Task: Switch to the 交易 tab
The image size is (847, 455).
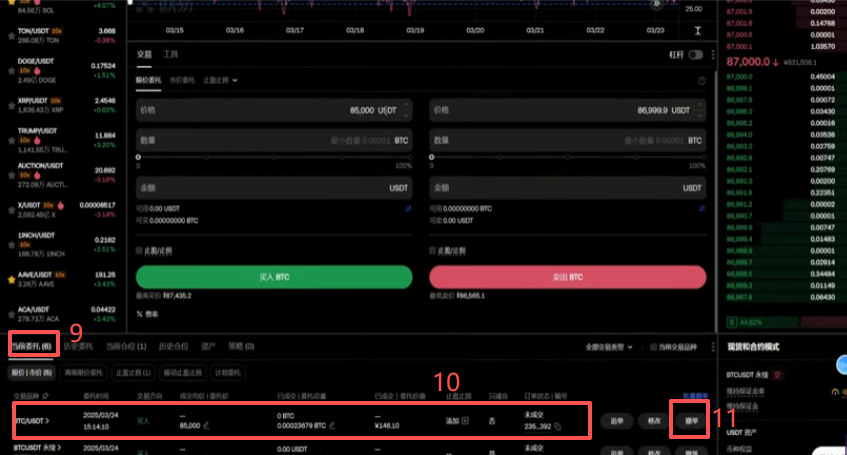Action: [144, 54]
